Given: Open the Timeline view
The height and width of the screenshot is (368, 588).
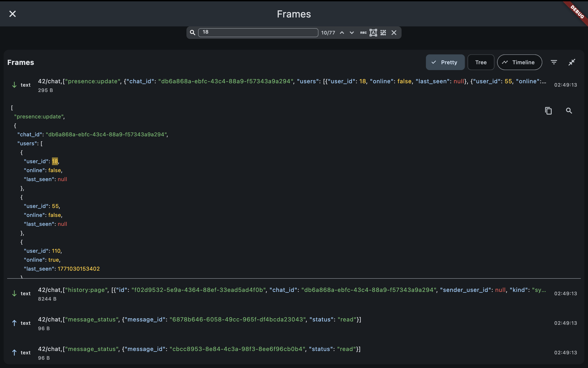Looking at the screenshot, I should click(x=519, y=62).
